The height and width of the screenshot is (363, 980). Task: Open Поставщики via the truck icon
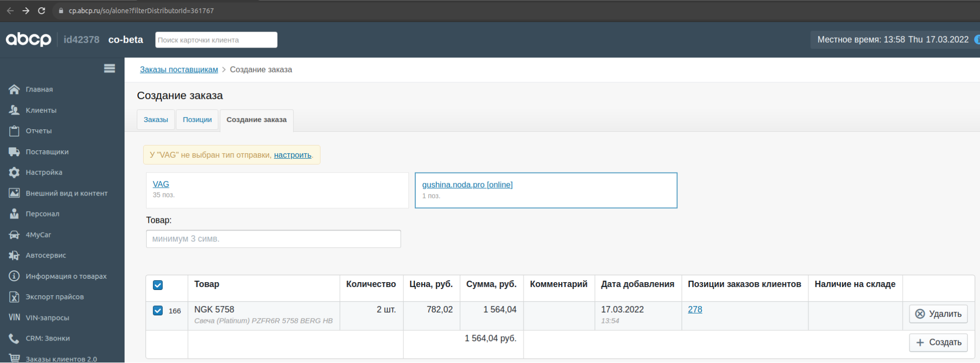pos(14,152)
